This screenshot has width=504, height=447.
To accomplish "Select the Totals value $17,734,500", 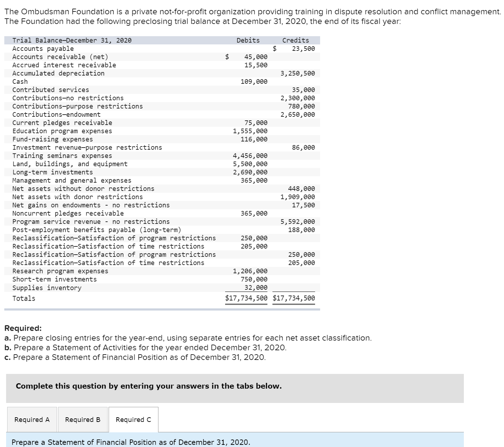I will (x=247, y=298).
